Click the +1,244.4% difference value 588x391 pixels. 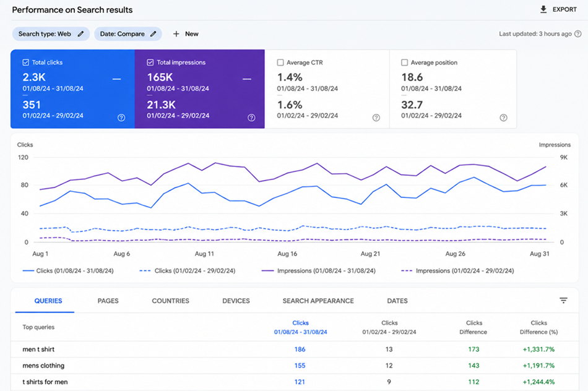pos(538,382)
